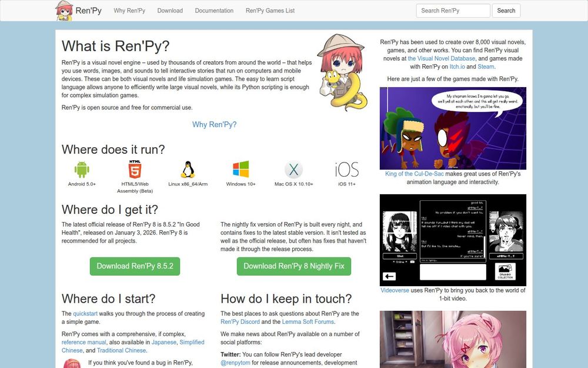Open the Steam link
This screenshot has height=368, width=588.
486,67
